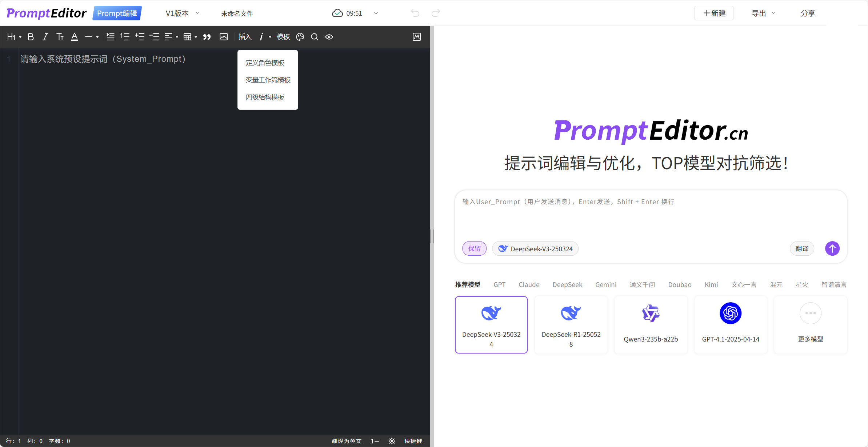Click the search magnifier in toolbar

[x=315, y=37]
